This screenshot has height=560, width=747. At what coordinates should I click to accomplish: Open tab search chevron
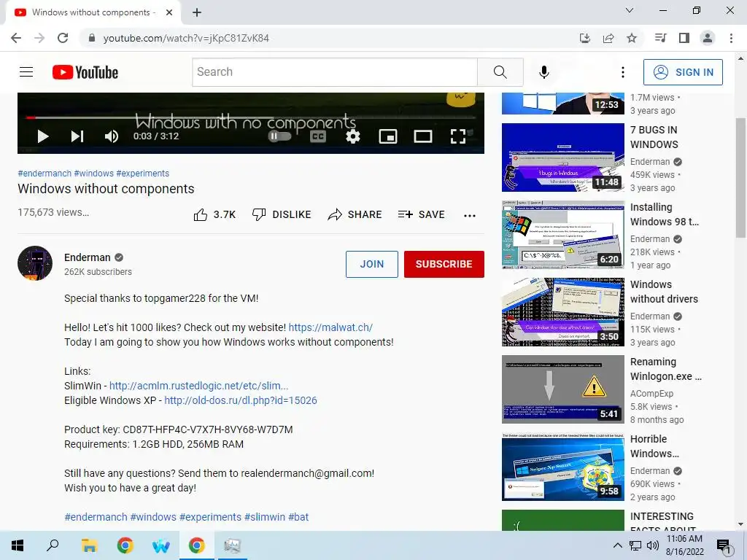coord(630,10)
